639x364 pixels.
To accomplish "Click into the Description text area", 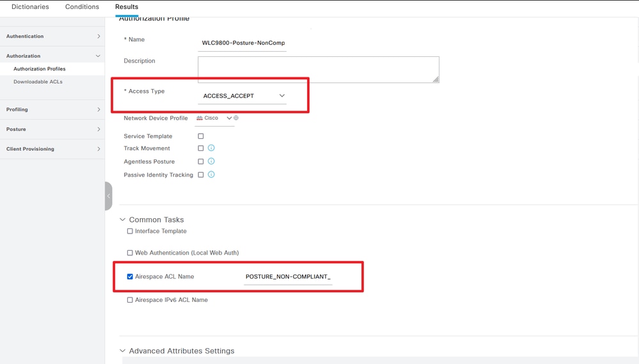I will pos(319,69).
